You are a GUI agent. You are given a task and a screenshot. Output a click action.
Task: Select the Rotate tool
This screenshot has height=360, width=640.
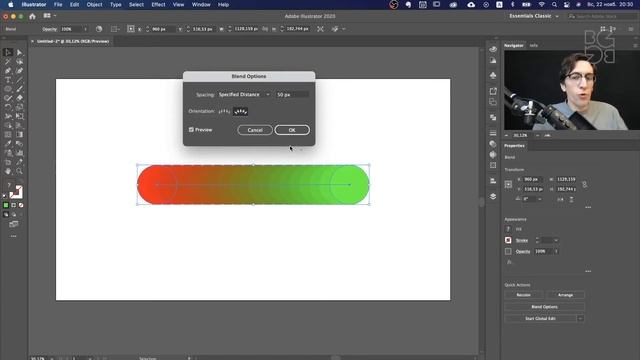tap(8, 107)
